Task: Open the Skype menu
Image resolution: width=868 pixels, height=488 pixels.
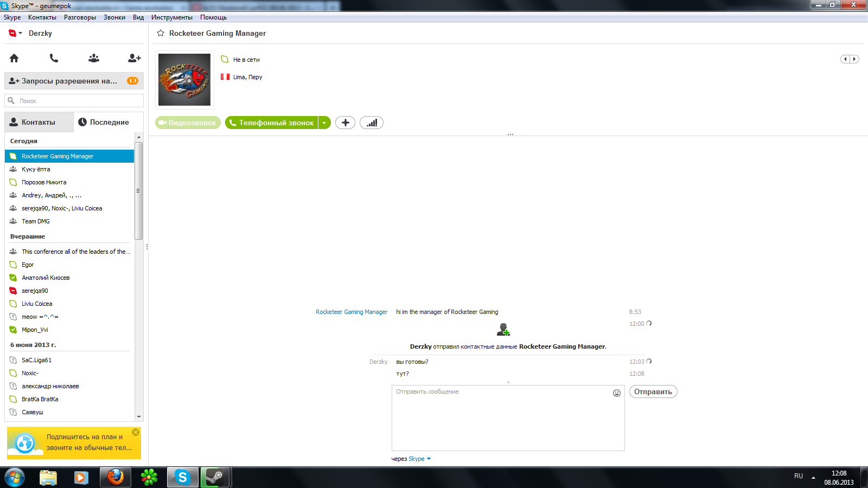Action: click(x=12, y=17)
